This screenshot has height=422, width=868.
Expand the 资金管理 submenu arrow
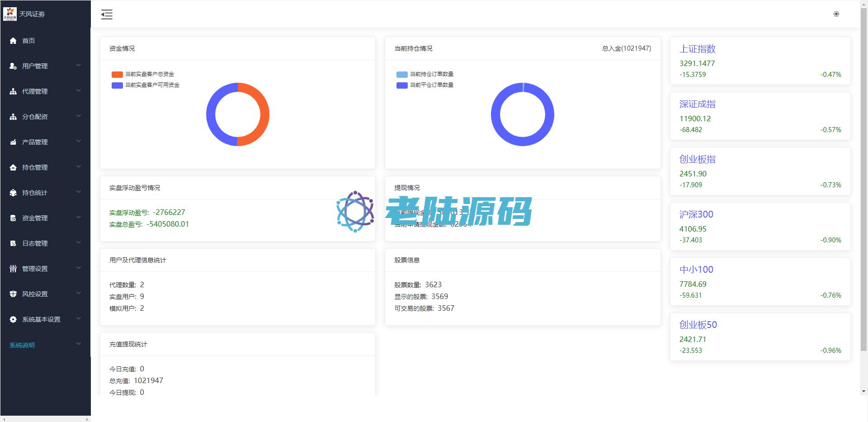click(x=79, y=218)
